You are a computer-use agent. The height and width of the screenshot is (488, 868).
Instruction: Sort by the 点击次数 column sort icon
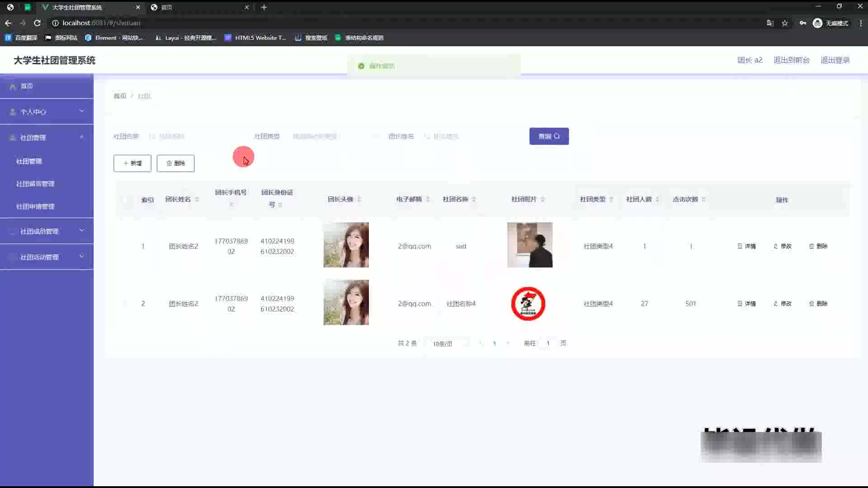pyautogui.click(x=703, y=199)
